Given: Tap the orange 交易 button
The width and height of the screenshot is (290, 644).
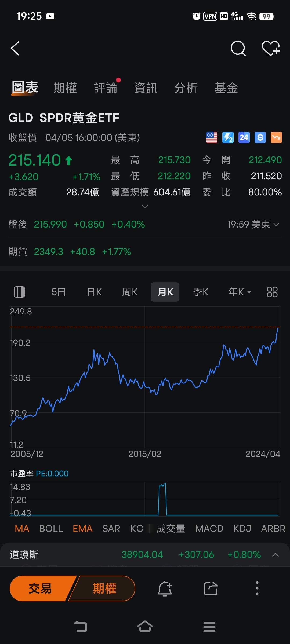Looking at the screenshot, I should pos(40,588).
